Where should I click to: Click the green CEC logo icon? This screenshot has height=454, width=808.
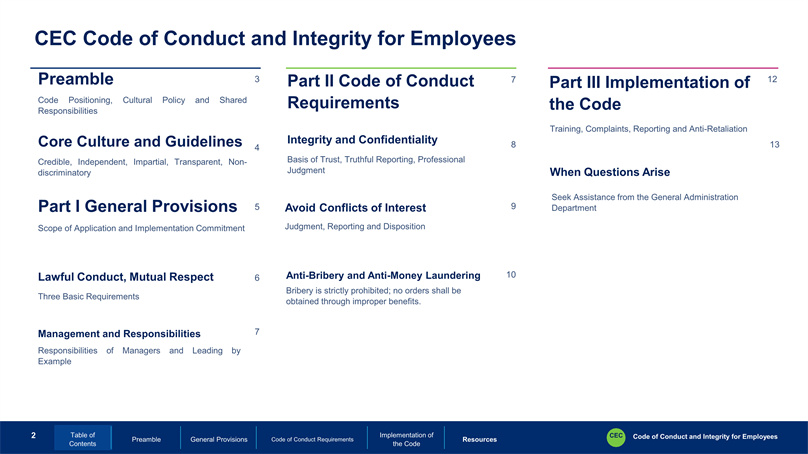[x=616, y=437]
